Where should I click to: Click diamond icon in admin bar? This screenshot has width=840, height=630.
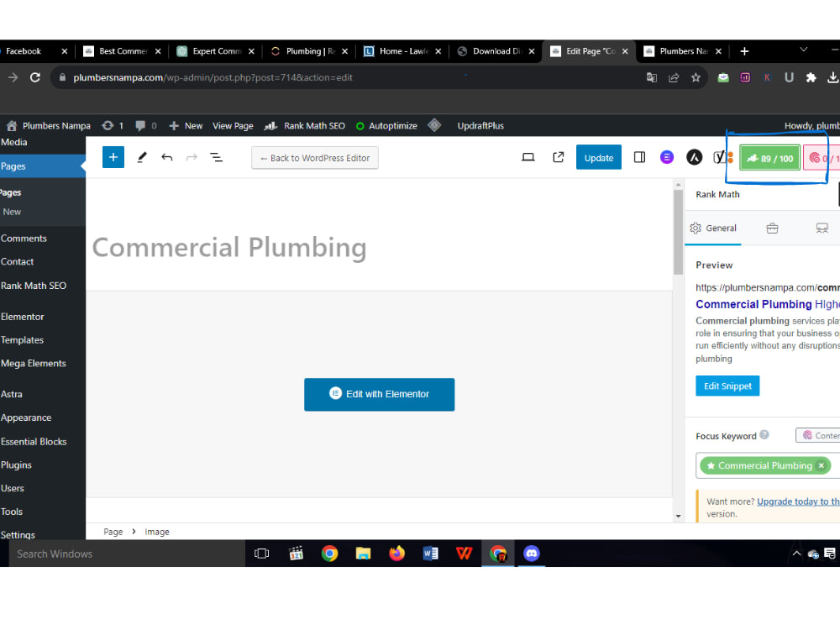(434, 125)
